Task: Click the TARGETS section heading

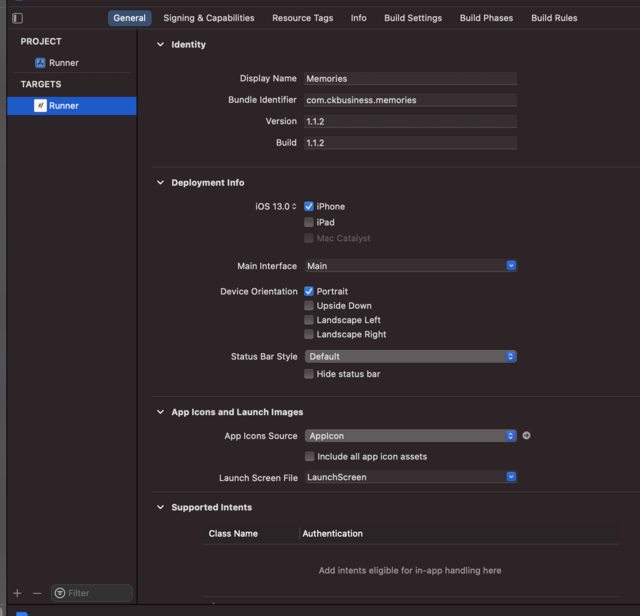Action: 41,84
